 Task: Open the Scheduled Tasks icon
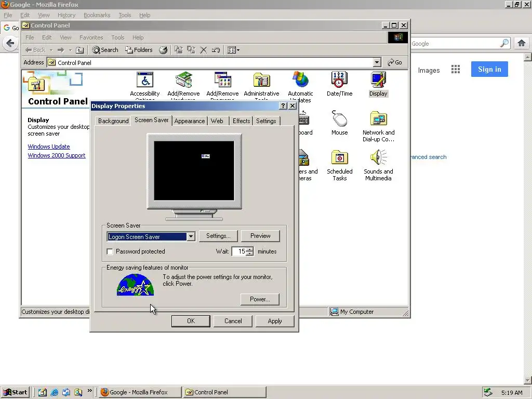click(x=340, y=165)
